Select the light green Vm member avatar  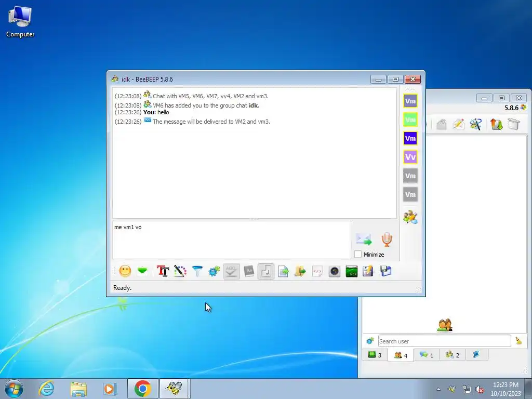tap(410, 119)
